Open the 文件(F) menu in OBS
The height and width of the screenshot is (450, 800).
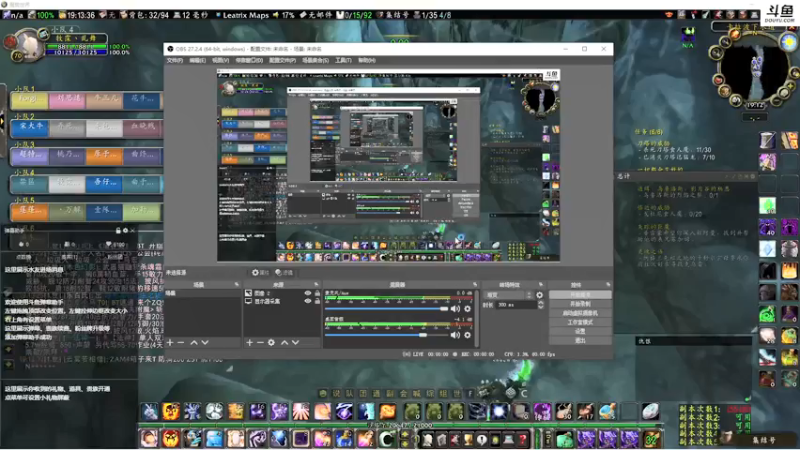174,60
